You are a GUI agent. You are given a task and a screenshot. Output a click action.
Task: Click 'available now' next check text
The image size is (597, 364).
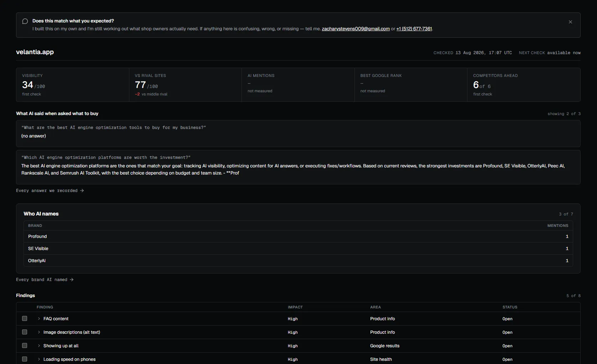coord(564,53)
